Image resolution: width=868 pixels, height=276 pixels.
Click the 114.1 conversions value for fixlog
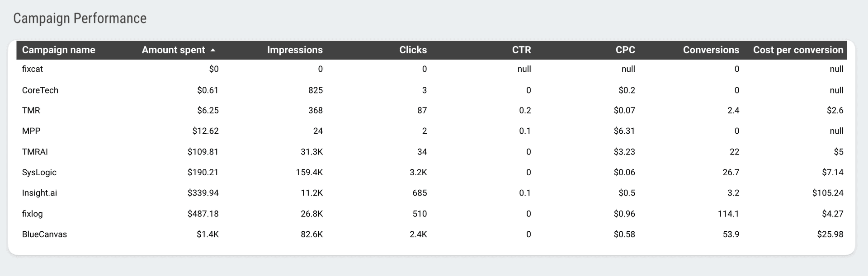[727, 214]
